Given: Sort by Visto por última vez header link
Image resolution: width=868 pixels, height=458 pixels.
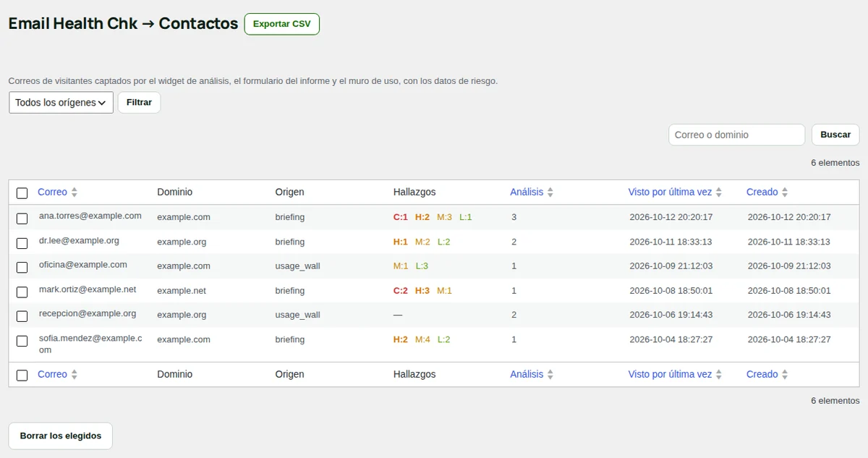Looking at the screenshot, I should coord(670,192).
